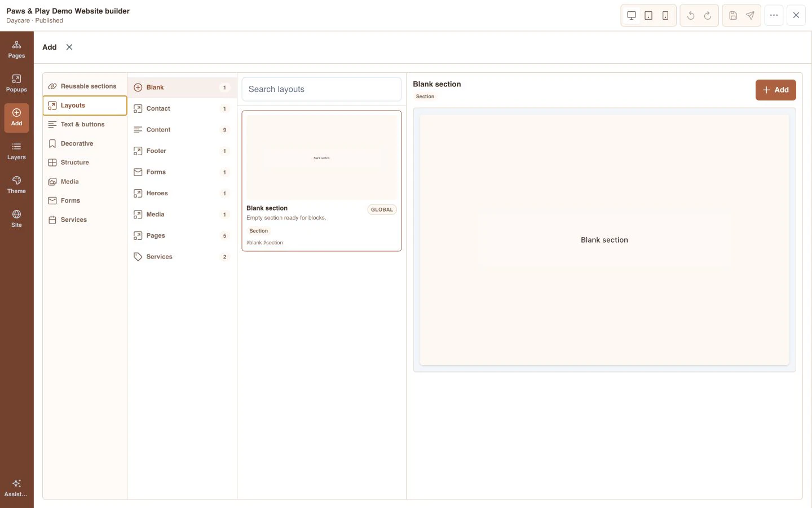This screenshot has height=508, width=812.
Task: Open the Popups sidebar panel
Action: point(16,84)
